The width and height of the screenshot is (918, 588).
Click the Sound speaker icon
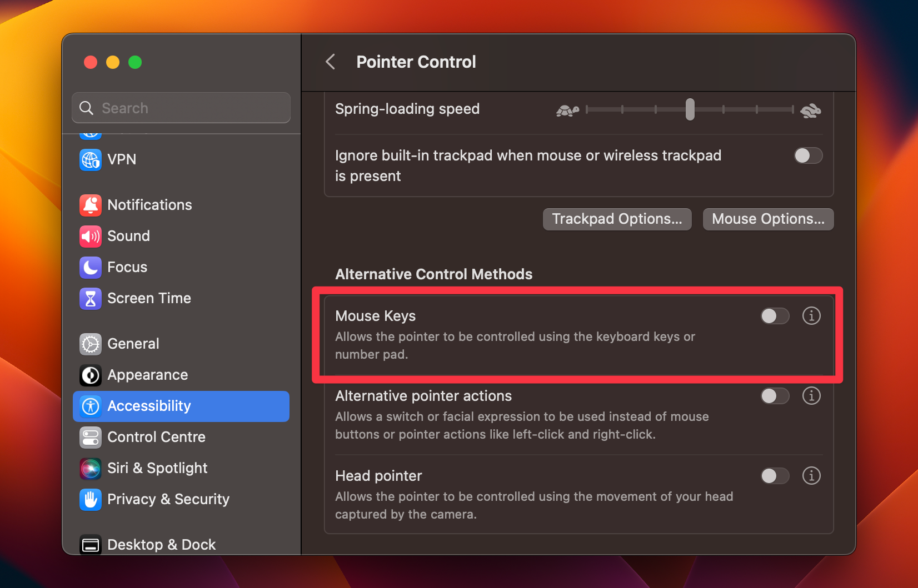coord(91,236)
